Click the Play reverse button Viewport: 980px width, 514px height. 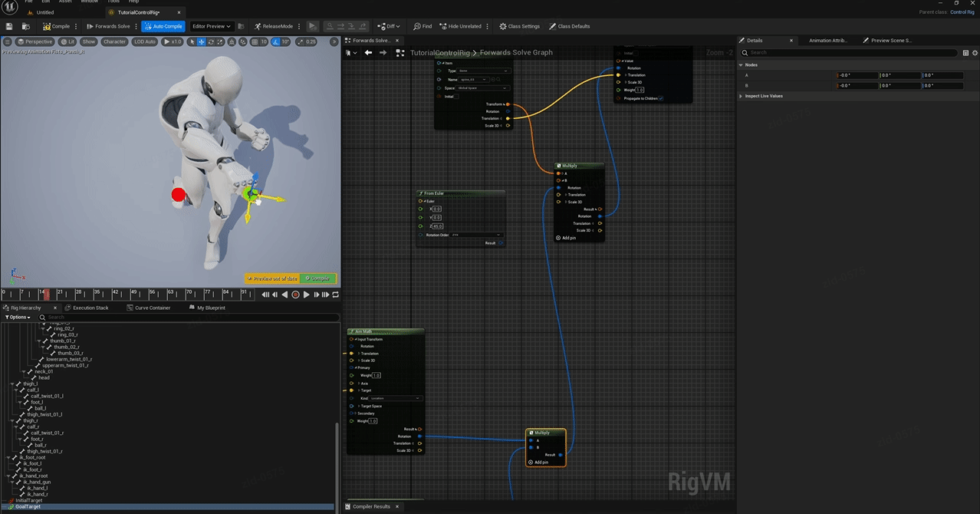tap(284, 295)
